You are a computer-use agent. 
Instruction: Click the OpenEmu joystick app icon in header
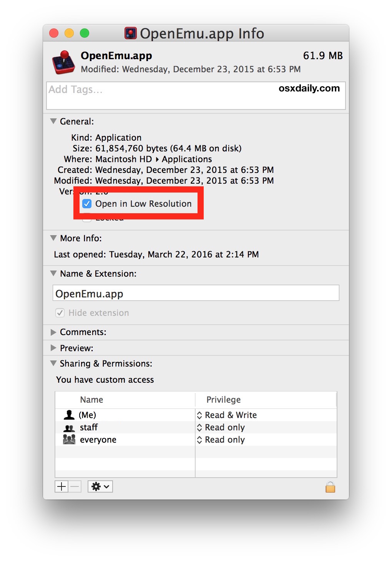63,62
